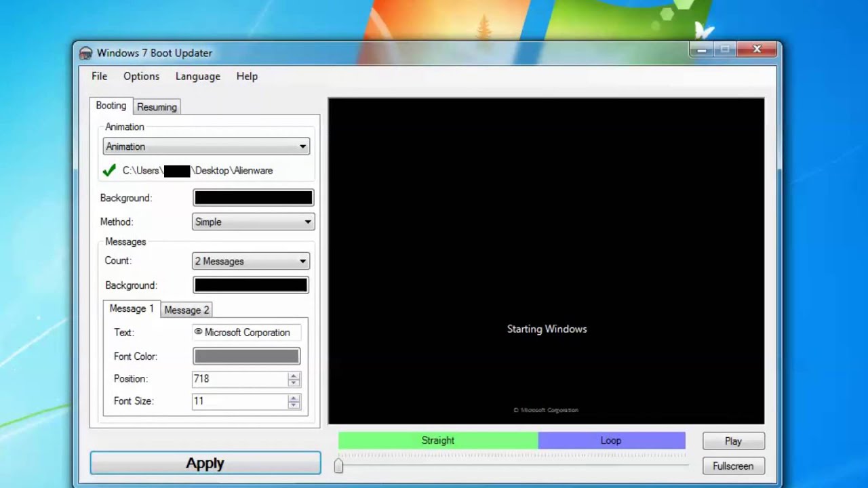Minimize the Boot Updater window

[x=702, y=49]
